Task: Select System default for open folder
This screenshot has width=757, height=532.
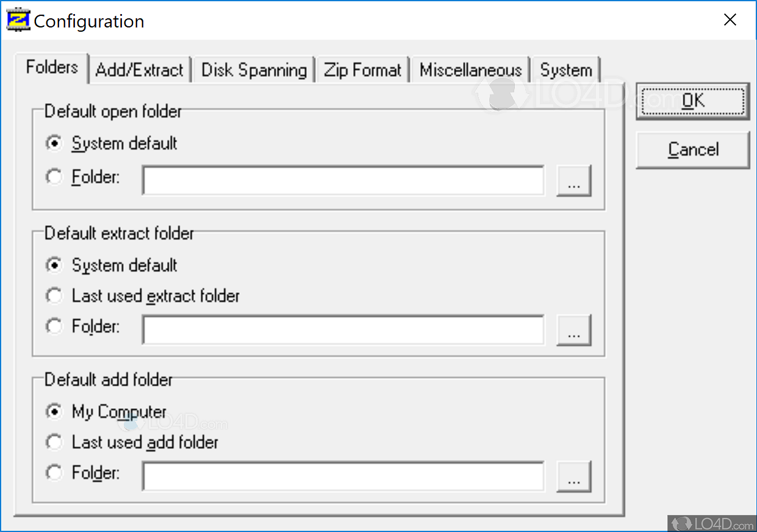Action: pyautogui.click(x=54, y=143)
